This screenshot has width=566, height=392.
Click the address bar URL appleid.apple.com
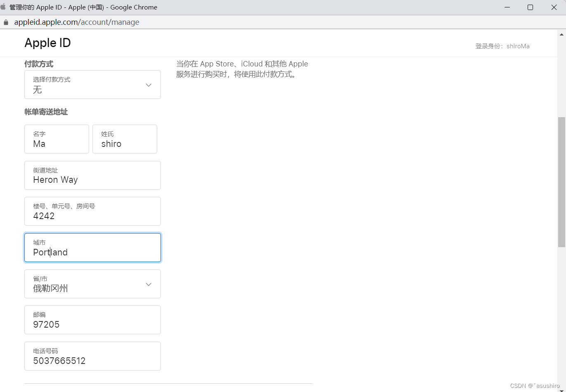[77, 22]
